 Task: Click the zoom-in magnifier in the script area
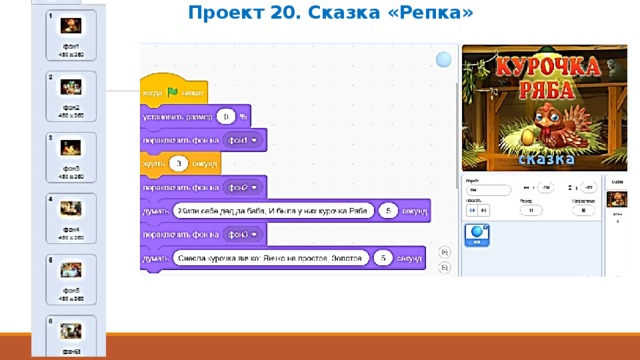[444, 253]
